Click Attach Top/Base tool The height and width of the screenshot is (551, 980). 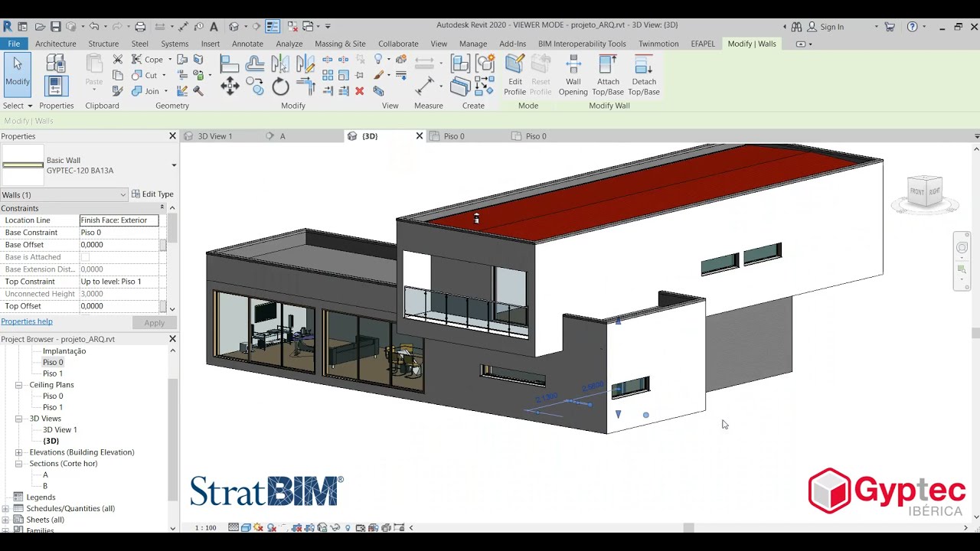point(608,75)
